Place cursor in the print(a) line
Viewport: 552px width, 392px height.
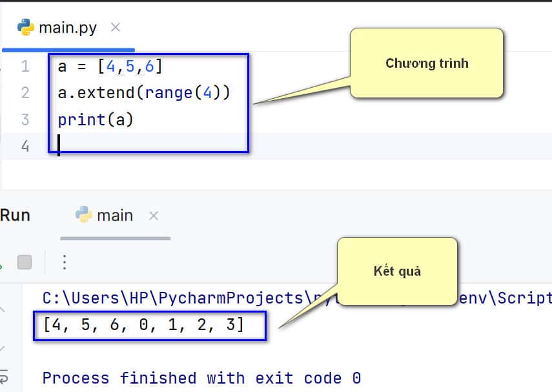96,119
